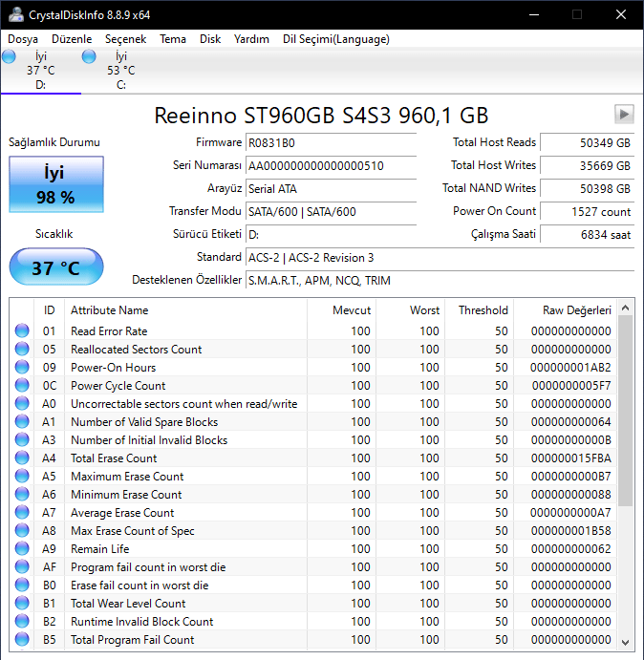The width and height of the screenshot is (644, 660).
Task: Select the D: drive status orb
Action: click(10, 58)
